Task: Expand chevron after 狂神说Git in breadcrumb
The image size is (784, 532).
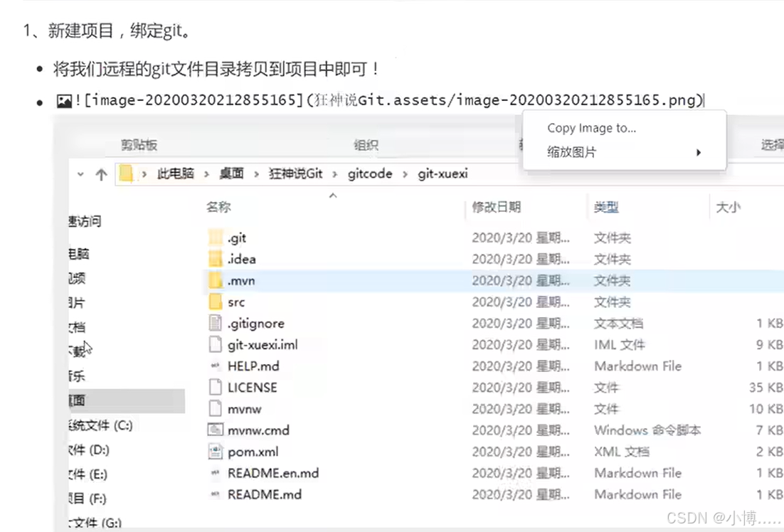Action: [x=335, y=174]
